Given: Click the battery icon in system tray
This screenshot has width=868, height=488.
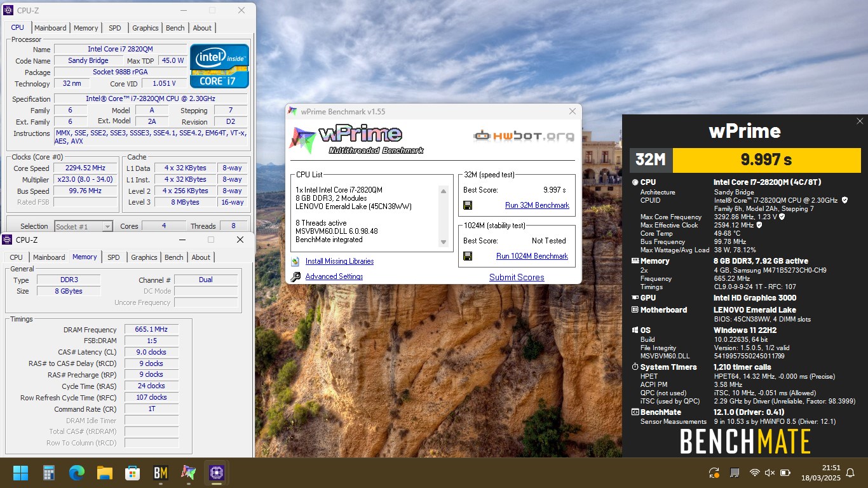Looking at the screenshot, I should click(785, 473).
